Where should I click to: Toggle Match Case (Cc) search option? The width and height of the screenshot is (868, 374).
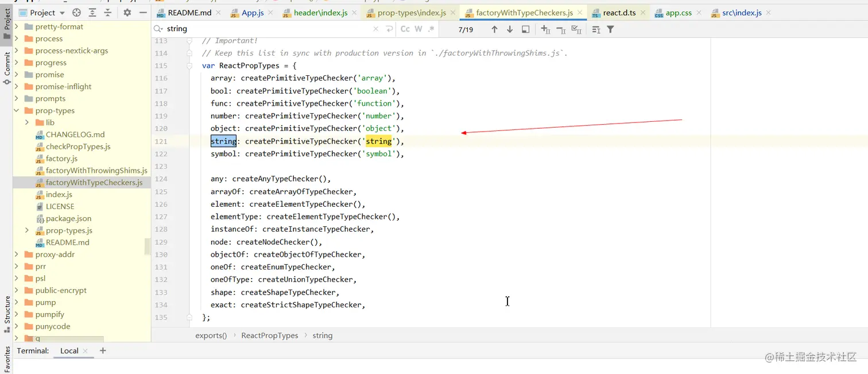[405, 29]
